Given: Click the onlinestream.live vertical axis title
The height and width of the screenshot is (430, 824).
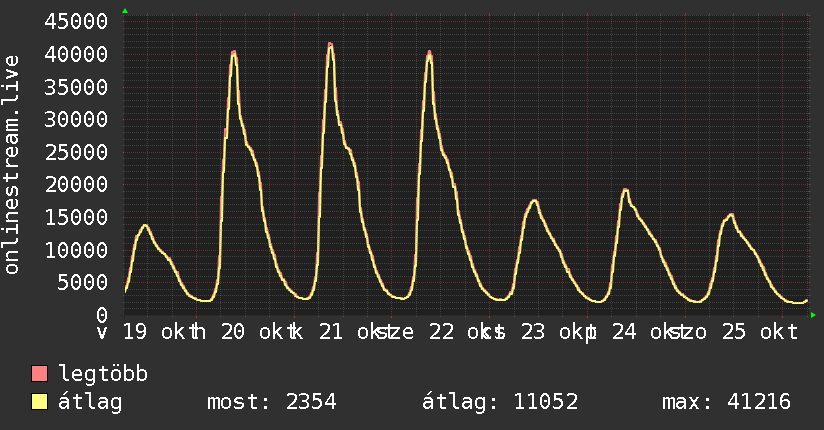Looking at the screenshot, I should tap(12, 165).
